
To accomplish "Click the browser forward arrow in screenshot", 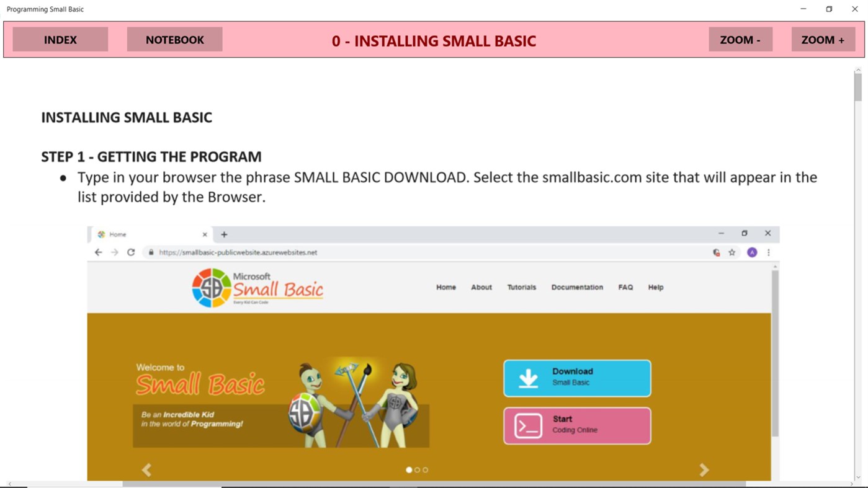I will pyautogui.click(x=114, y=252).
